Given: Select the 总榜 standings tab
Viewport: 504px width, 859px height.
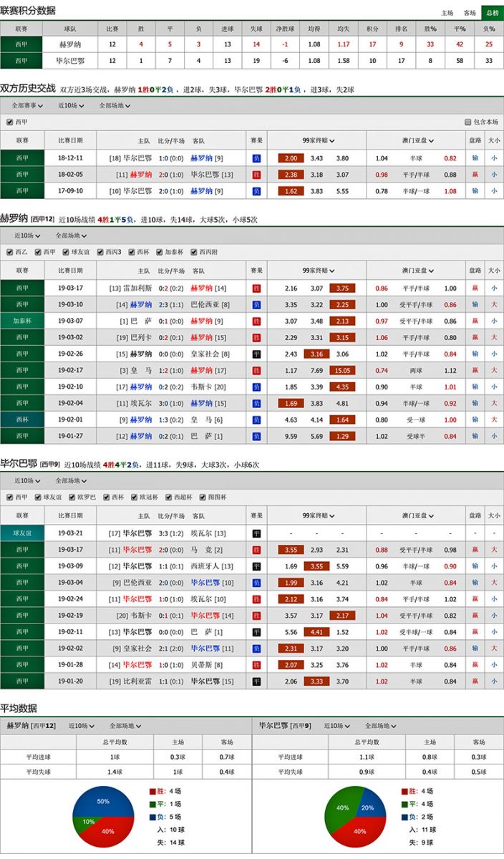Looking at the screenshot, I should 492,13.
